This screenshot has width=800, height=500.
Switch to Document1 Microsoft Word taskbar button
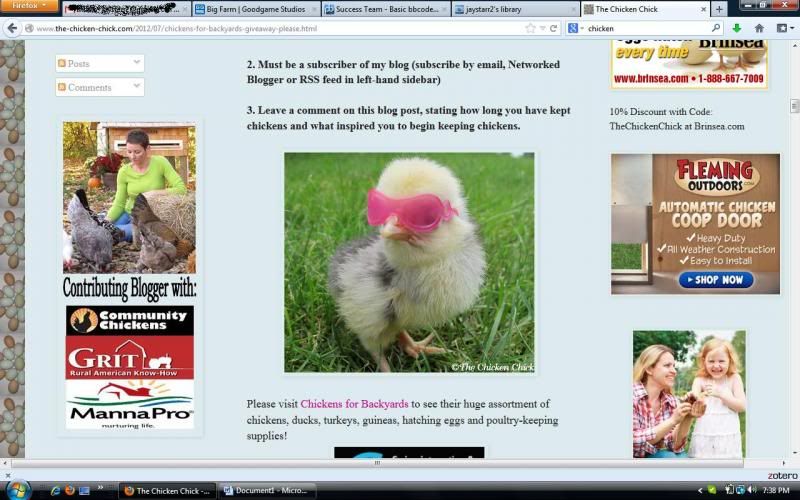[x=267, y=491]
